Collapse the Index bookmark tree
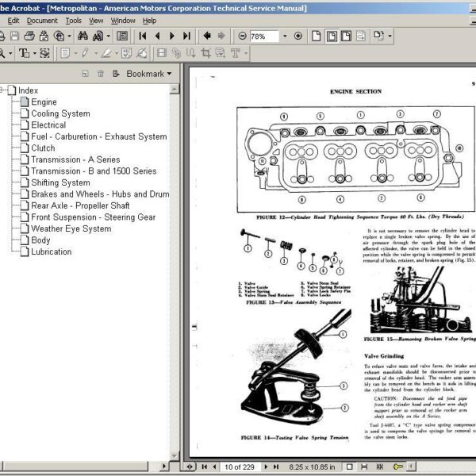Viewport: 476px width, 476px height. coord(2,90)
